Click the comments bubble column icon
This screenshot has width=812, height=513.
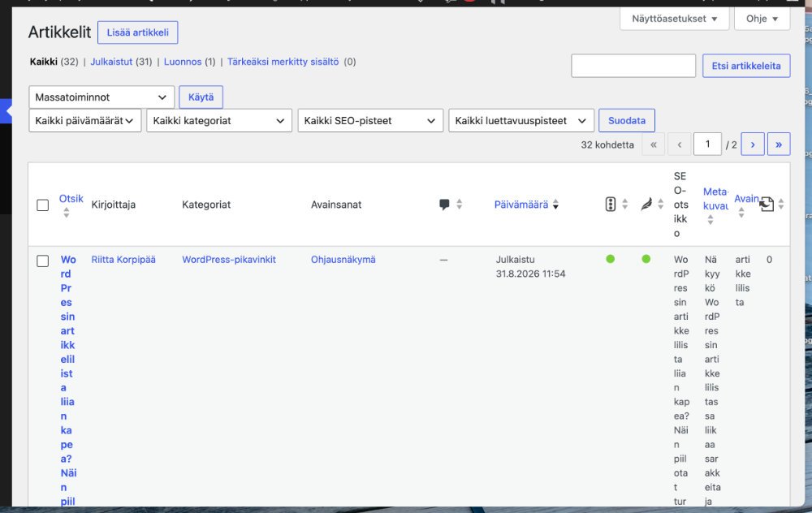click(444, 204)
